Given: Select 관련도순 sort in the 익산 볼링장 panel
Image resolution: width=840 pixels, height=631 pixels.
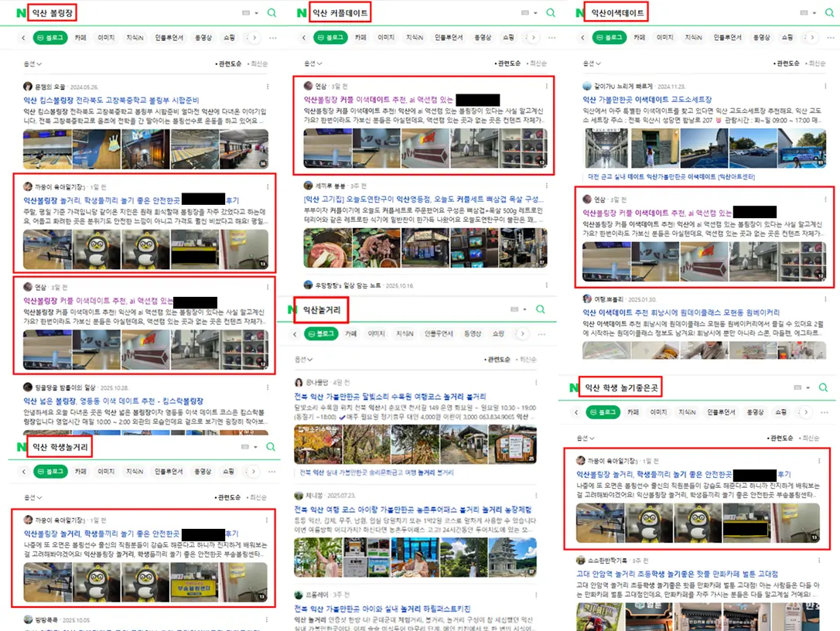Looking at the screenshot, I should click(229, 63).
